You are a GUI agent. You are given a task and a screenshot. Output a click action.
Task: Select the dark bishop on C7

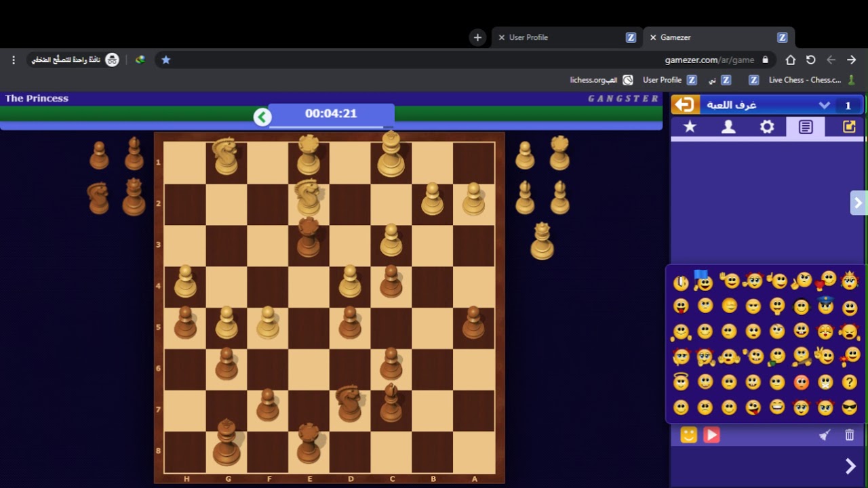[391, 402]
